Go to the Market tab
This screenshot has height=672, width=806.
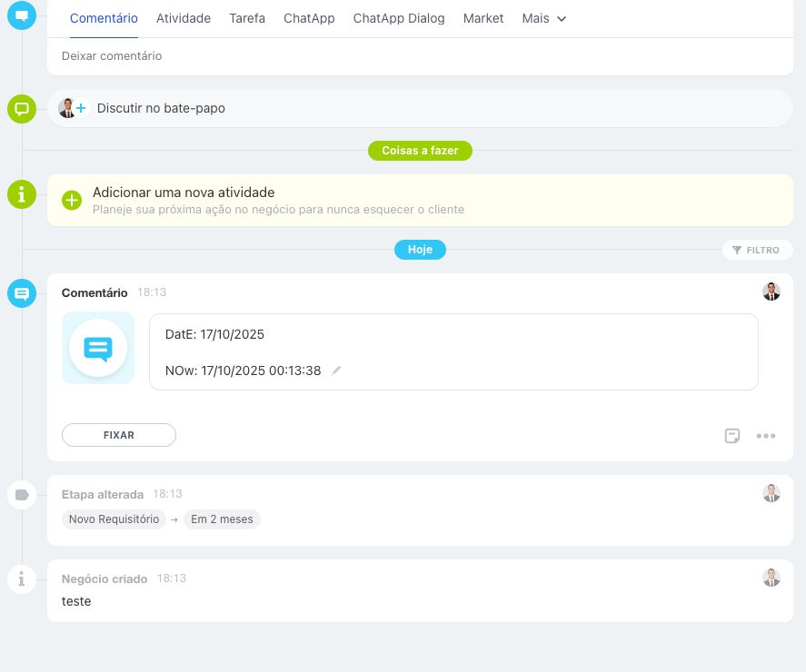(x=483, y=18)
